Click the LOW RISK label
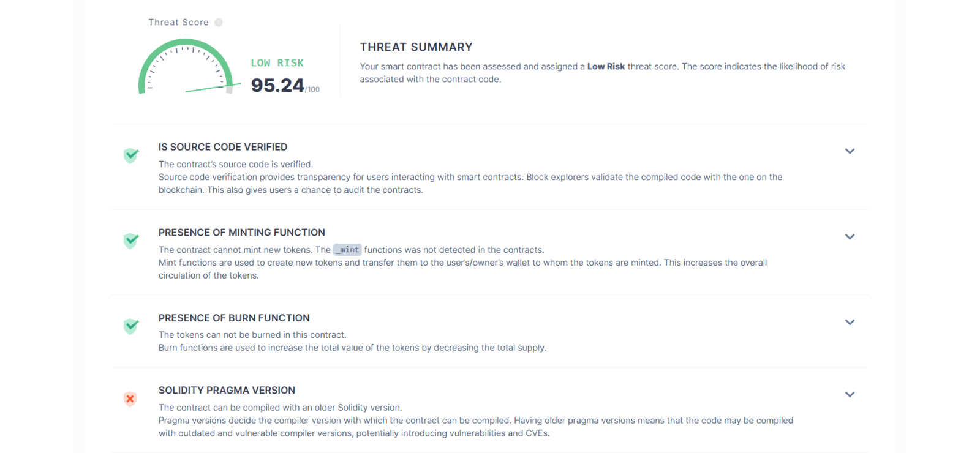Viewport: 980px width, 453px height. tap(277, 63)
